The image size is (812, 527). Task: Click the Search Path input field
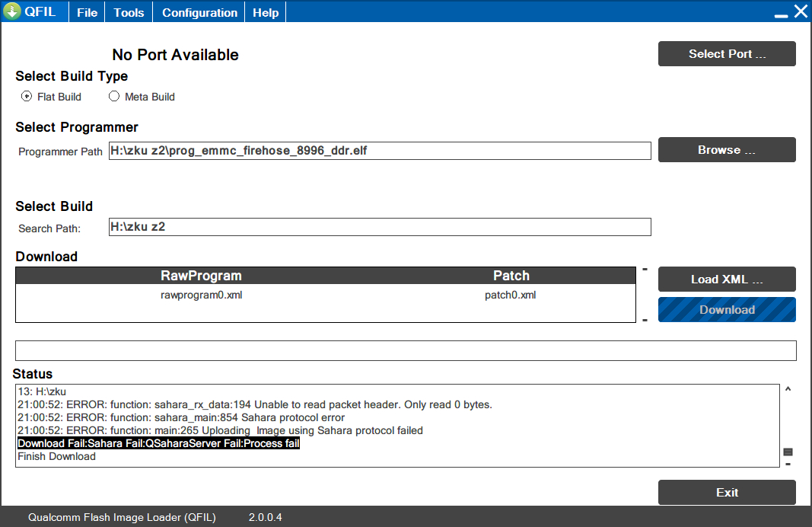pyautogui.click(x=380, y=227)
